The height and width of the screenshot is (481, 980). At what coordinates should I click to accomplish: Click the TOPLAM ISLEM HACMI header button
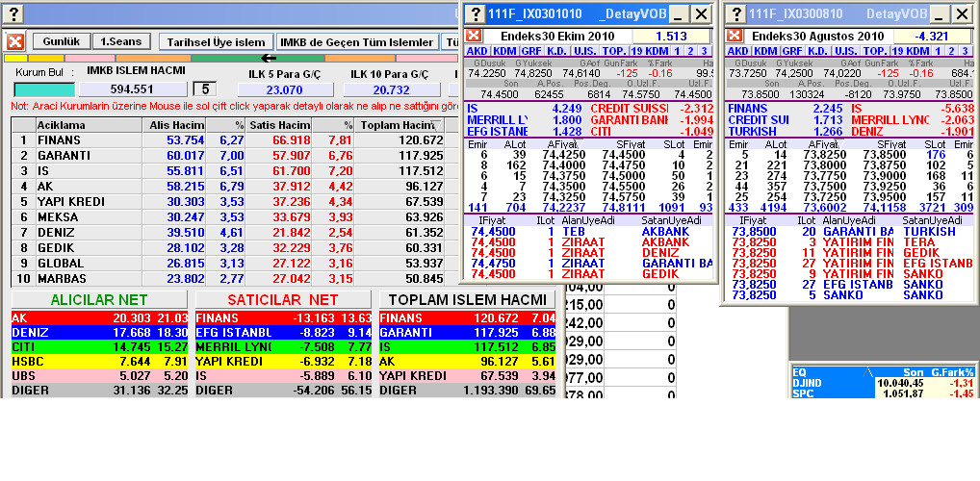[467, 299]
